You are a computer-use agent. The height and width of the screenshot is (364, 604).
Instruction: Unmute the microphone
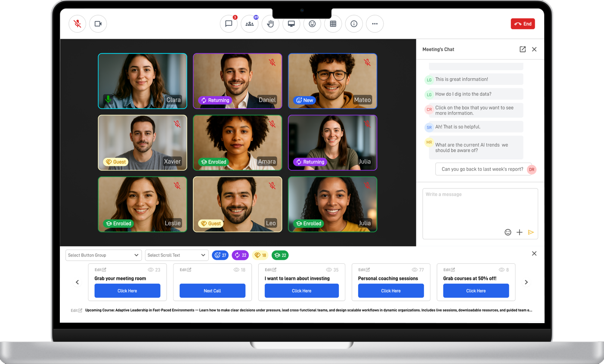tap(77, 24)
